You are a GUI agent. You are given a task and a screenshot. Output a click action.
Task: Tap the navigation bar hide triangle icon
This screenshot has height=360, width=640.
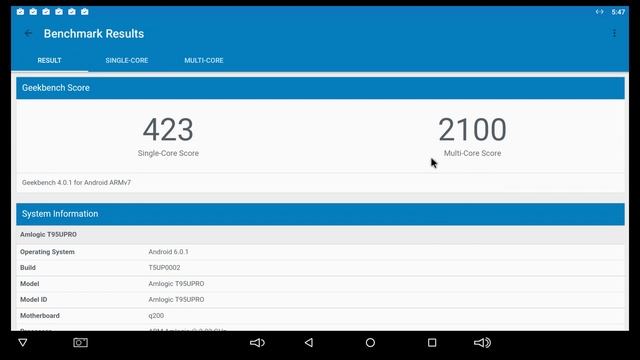(x=23, y=342)
